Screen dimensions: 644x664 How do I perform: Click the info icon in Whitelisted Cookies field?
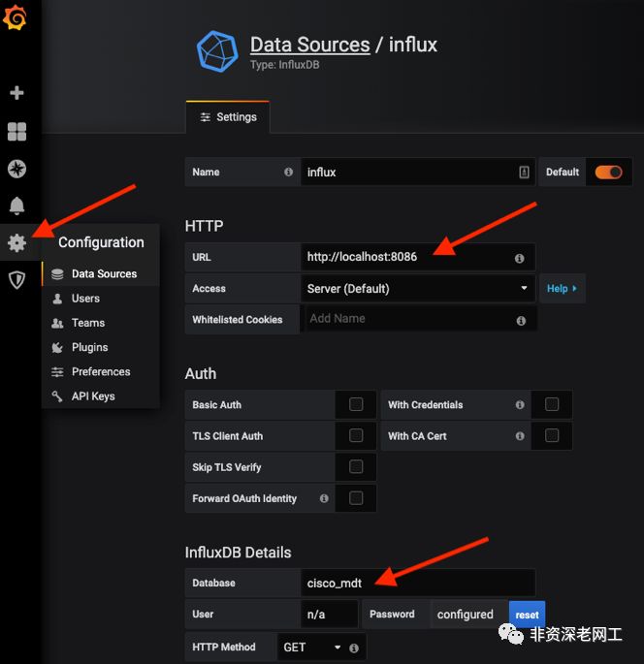(x=521, y=321)
